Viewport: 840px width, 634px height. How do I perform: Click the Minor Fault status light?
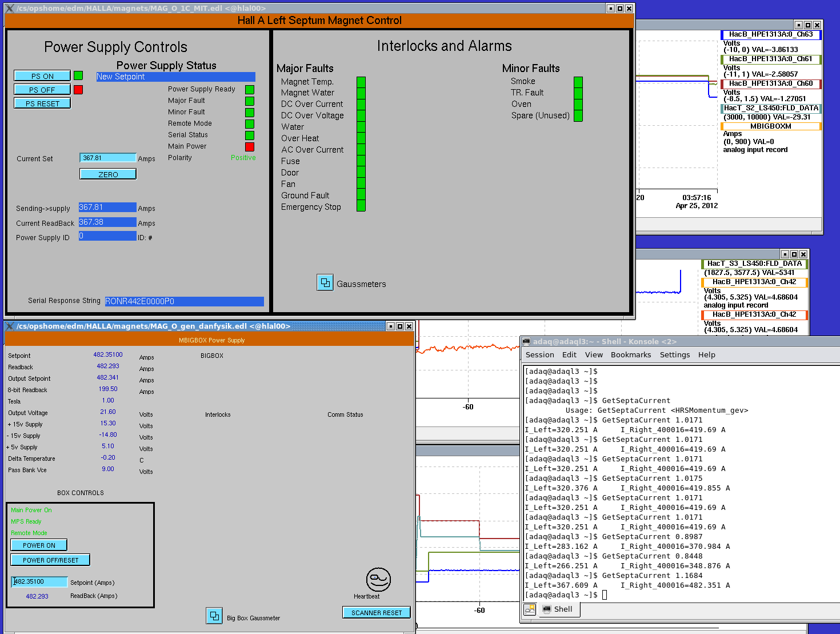[x=250, y=112]
